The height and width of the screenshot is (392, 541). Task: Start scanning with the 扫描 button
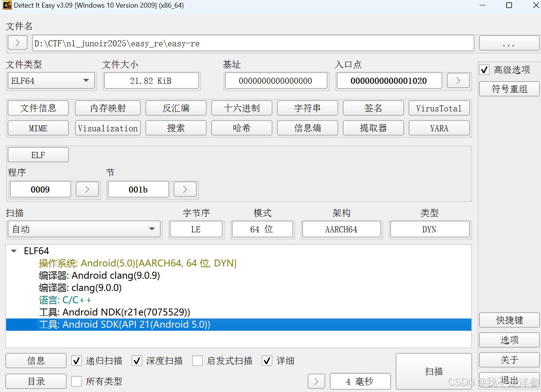(x=433, y=371)
